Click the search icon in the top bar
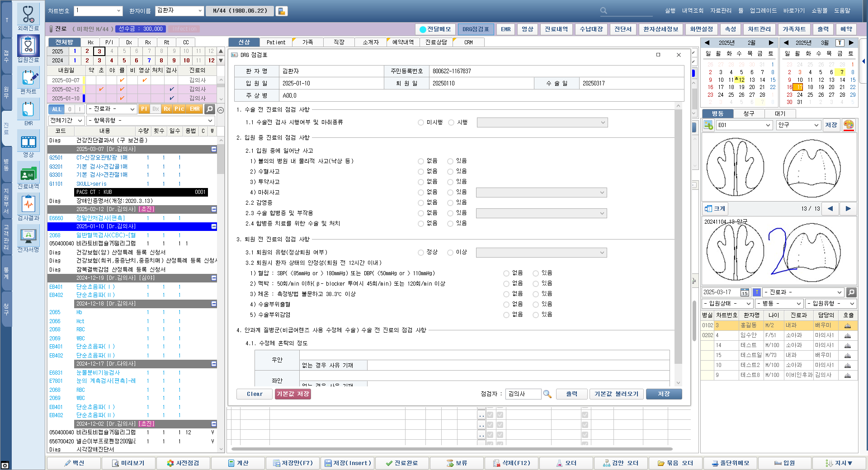 (604, 10)
